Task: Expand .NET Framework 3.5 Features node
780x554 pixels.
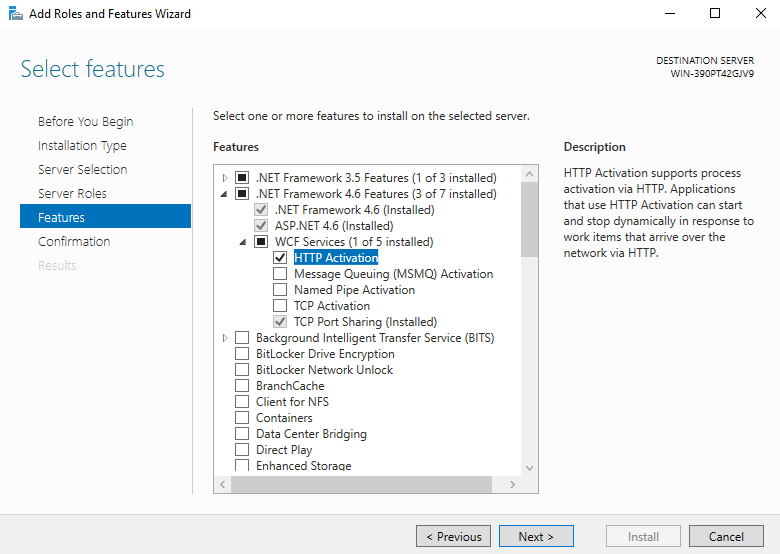Action: pyautogui.click(x=225, y=178)
